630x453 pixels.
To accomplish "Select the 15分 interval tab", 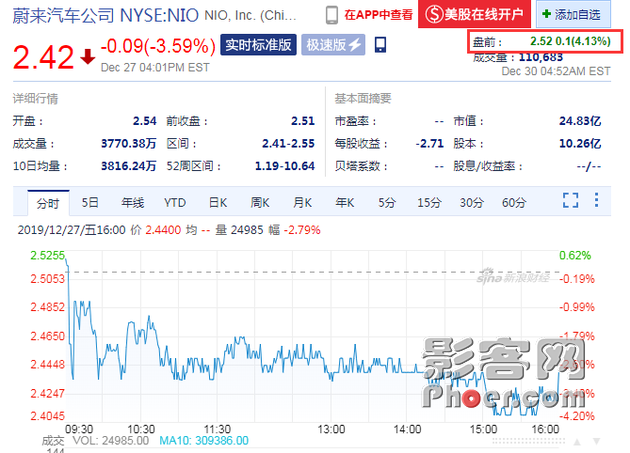I will click(429, 202).
